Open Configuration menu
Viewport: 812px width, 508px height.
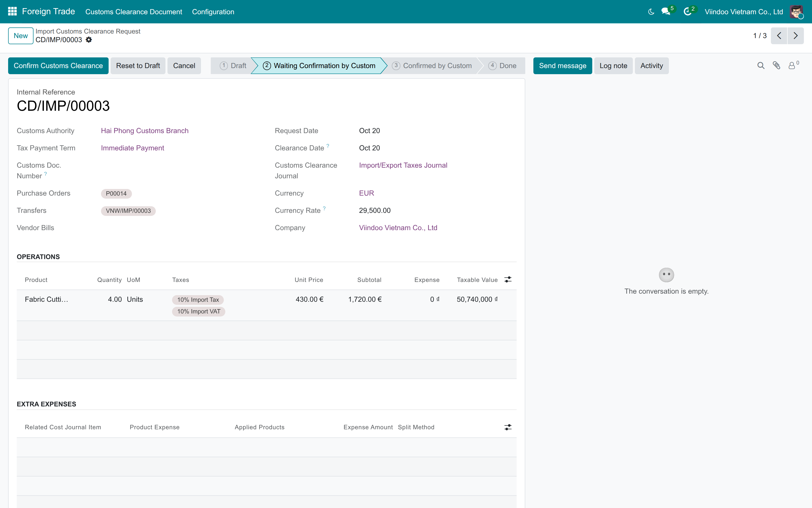point(213,12)
